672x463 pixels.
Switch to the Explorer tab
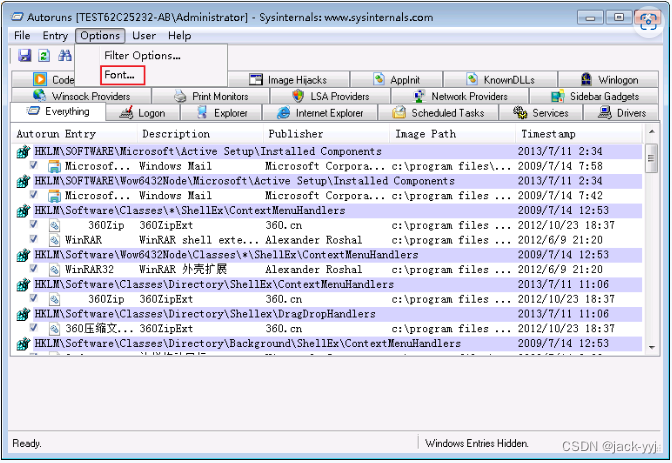pyautogui.click(x=222, y=113)
